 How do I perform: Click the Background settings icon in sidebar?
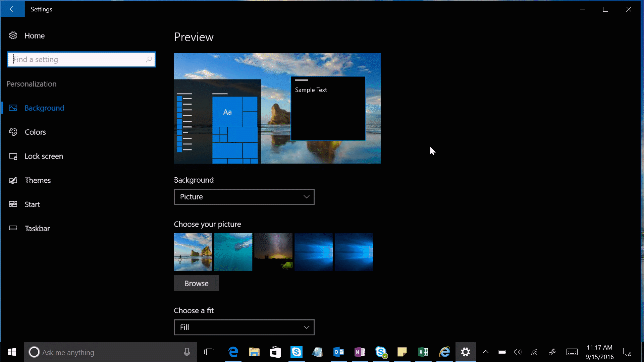[12, 107]
